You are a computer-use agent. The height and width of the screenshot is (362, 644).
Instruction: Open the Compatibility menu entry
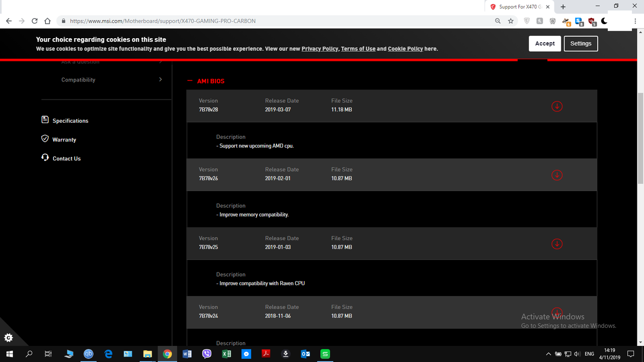78,80
